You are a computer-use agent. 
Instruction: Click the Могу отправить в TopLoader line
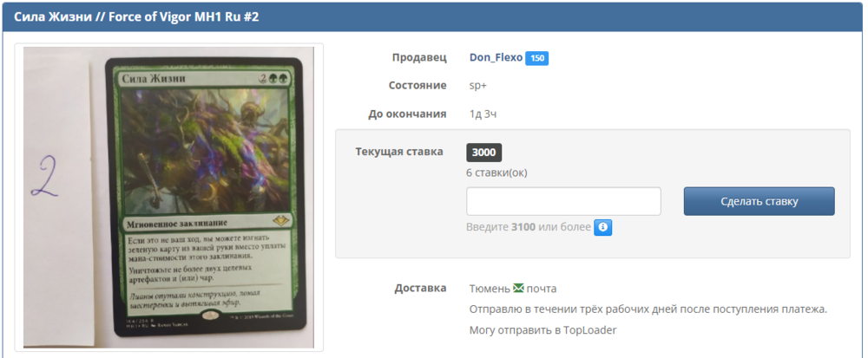542,330
